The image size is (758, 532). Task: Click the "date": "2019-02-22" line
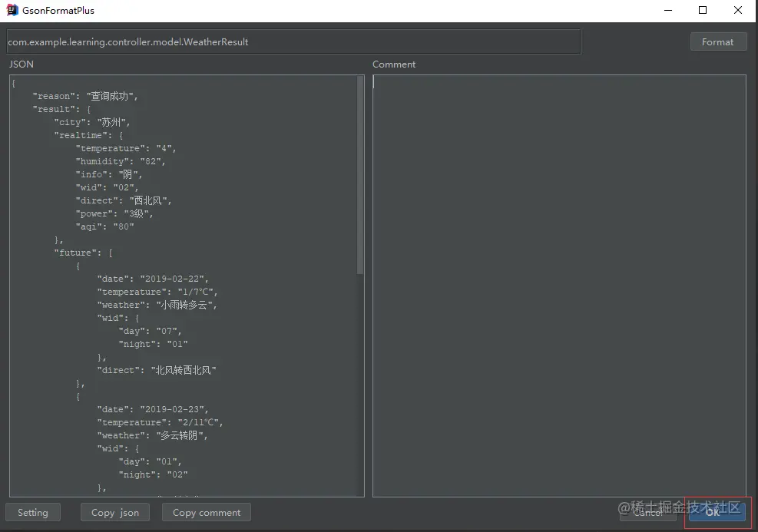[x=153, y=279]
